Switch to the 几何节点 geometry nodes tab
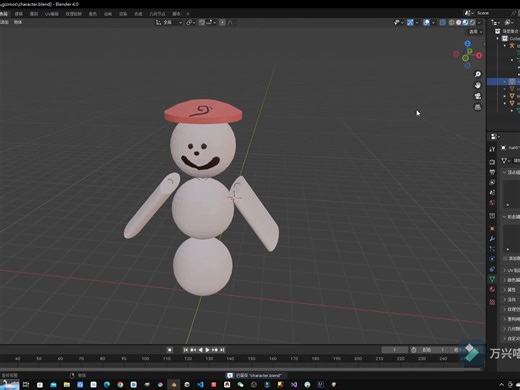This screenshot has width=520, height=390. [157, 14]
